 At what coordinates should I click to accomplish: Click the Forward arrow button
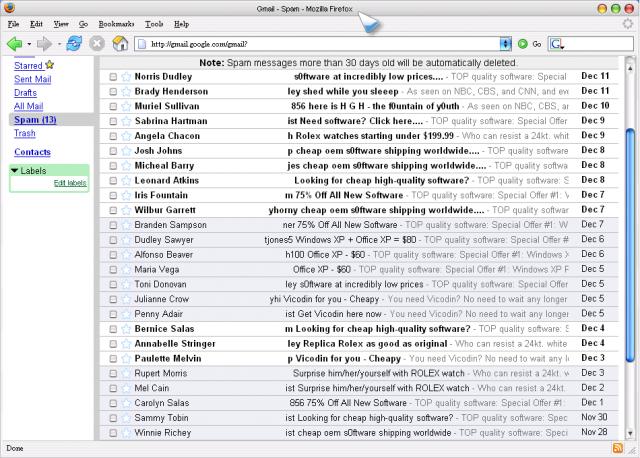click(44, 44)
